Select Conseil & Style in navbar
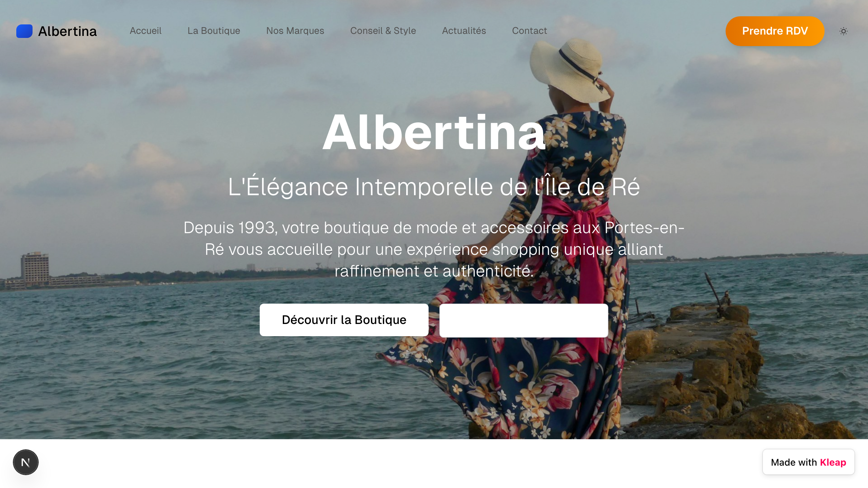The height and width of the screenshot is (488, 868). (383, 31)
